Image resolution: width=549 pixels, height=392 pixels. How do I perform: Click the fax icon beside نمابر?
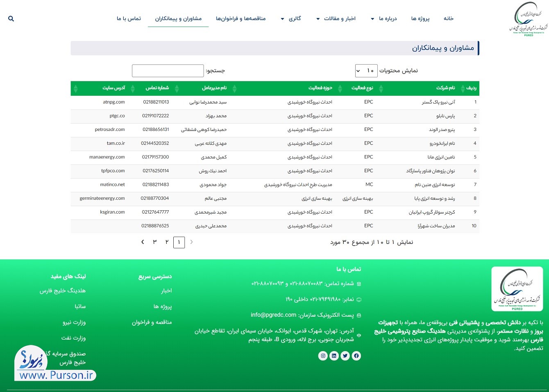[x=359, y=300]
